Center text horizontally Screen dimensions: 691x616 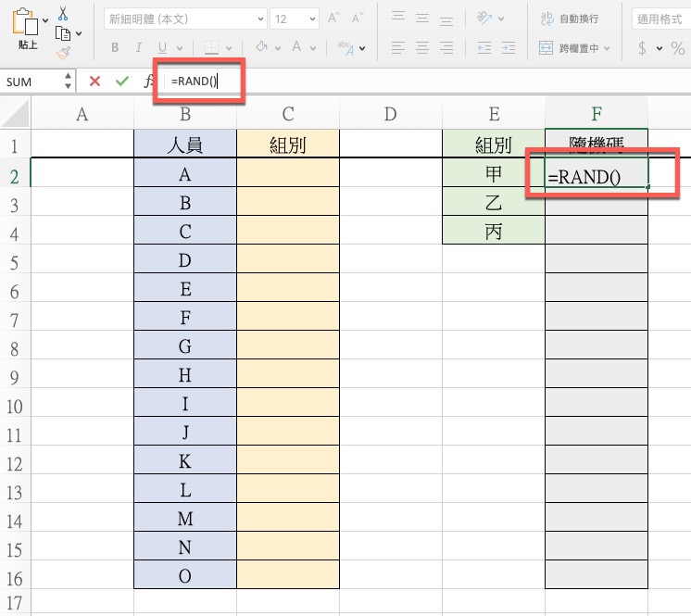pos(422,47)
